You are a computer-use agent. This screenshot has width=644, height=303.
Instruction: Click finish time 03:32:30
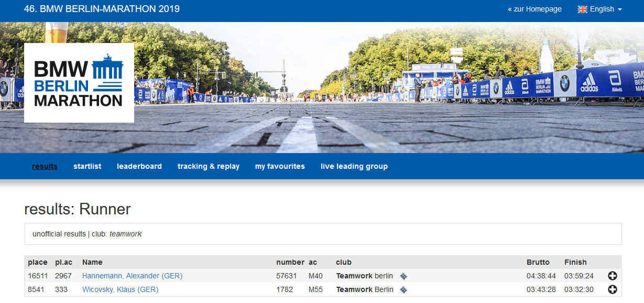579,289
